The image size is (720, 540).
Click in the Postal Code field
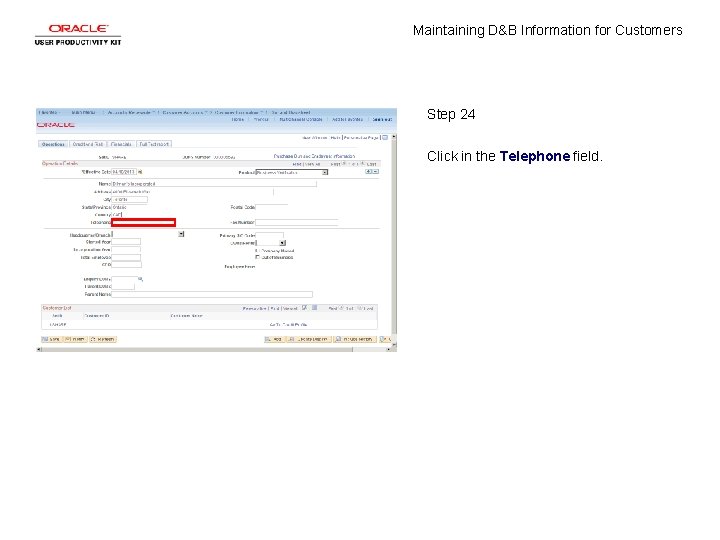point(271,207)
